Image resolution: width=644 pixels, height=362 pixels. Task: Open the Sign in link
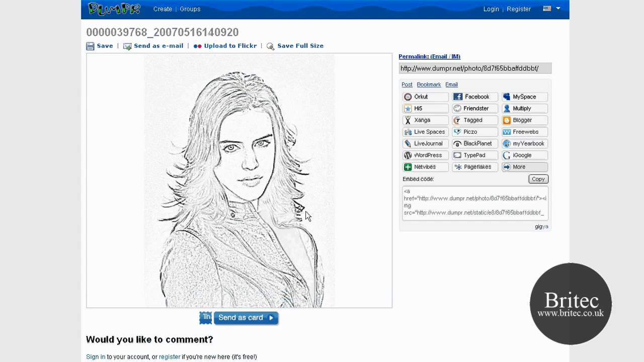coord(96,356)
